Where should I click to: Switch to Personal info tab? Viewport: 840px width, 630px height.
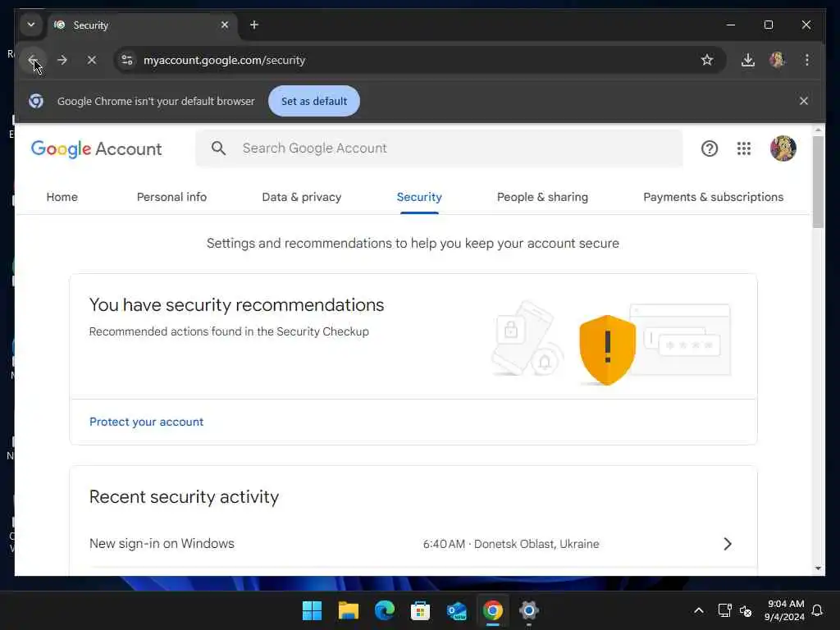point(171,197)
